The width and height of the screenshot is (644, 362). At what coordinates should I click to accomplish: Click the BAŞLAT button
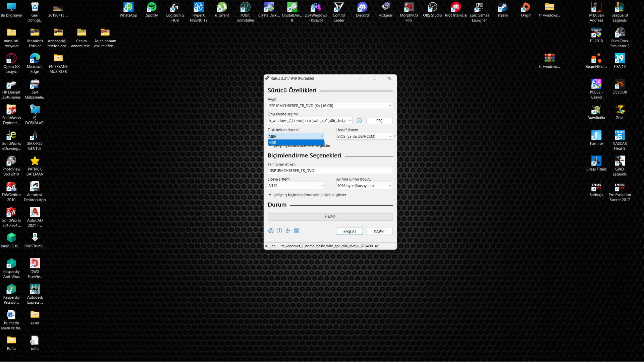coord(350,232)
